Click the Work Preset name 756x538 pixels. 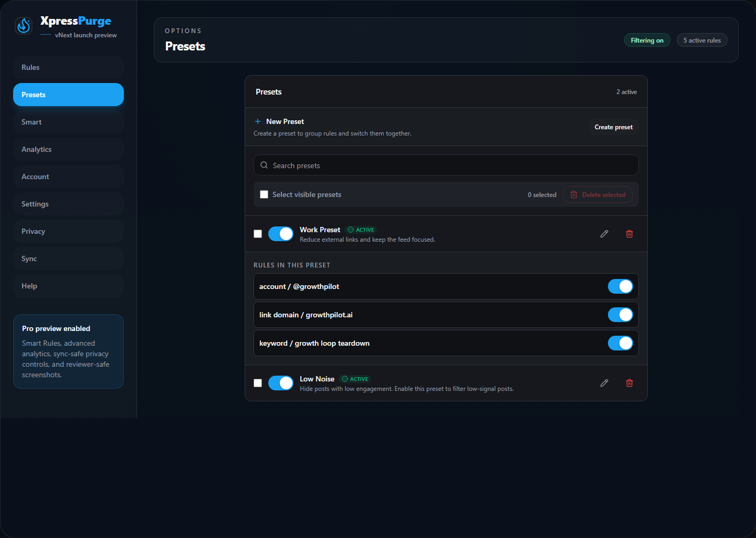coord(320,230)
